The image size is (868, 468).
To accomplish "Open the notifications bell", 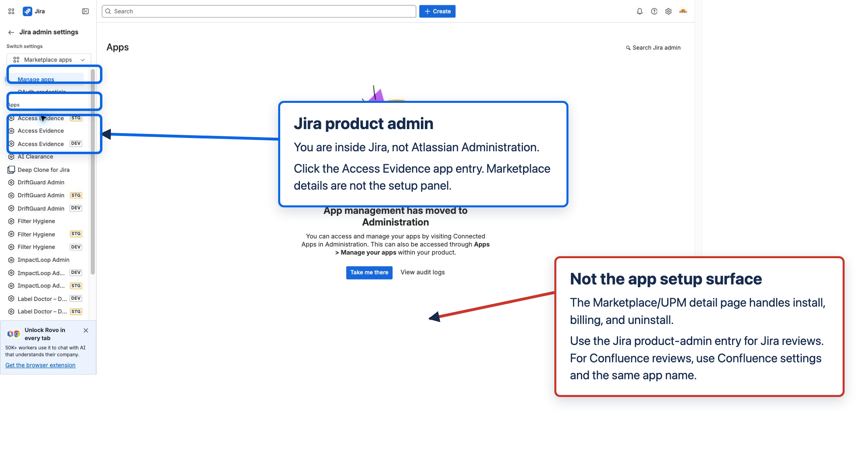I will coord(639,11).
